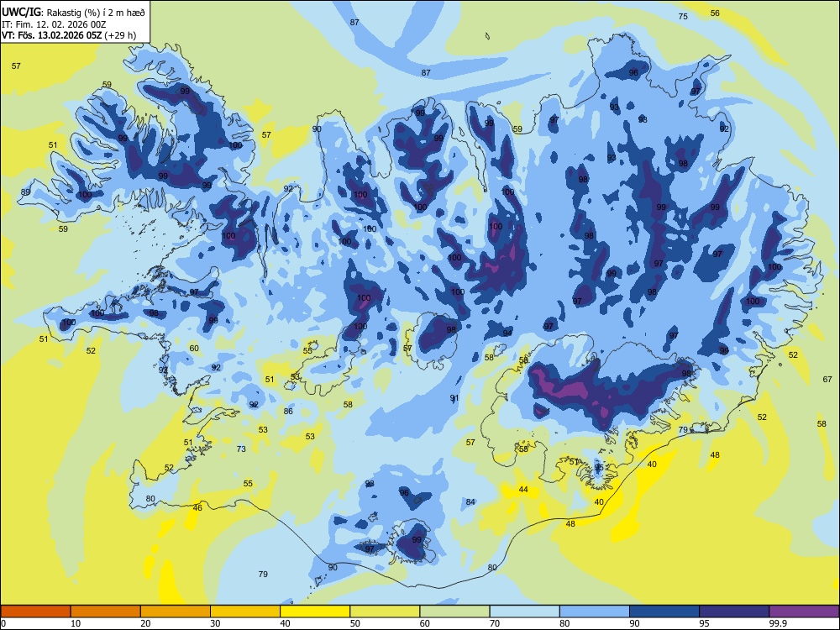Click the map value '89' on west coast
840x630 pixels.
[x=26, y=192]
